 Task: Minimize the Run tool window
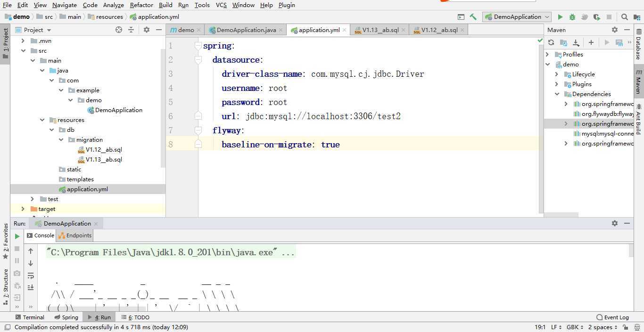627,223
